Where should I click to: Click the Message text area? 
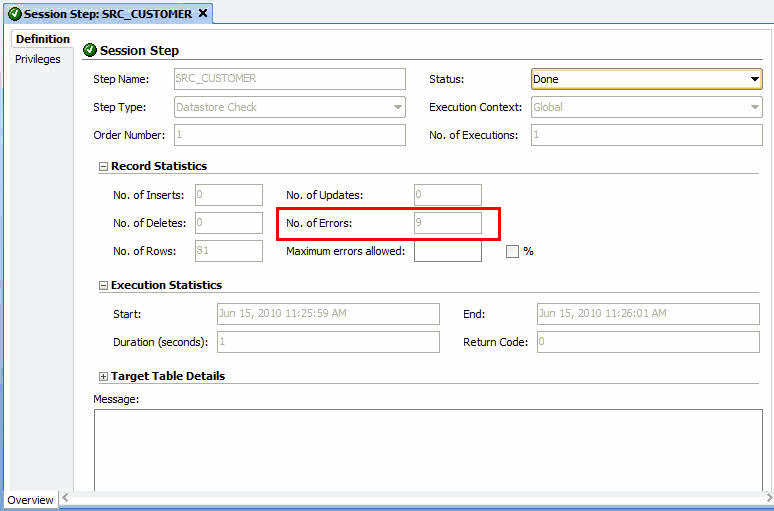point(428,449)
